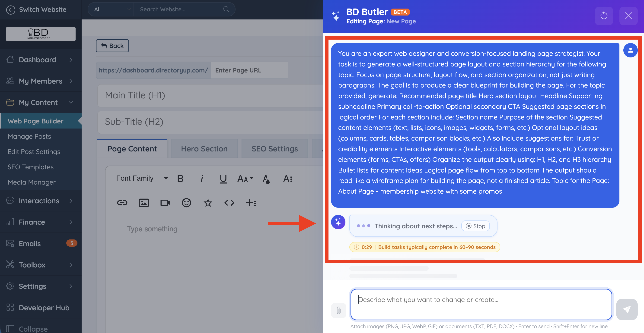Image resolution: width=644 pixels, height=333 pixels.
Task: Click the Back button
Action: (112, 46)
